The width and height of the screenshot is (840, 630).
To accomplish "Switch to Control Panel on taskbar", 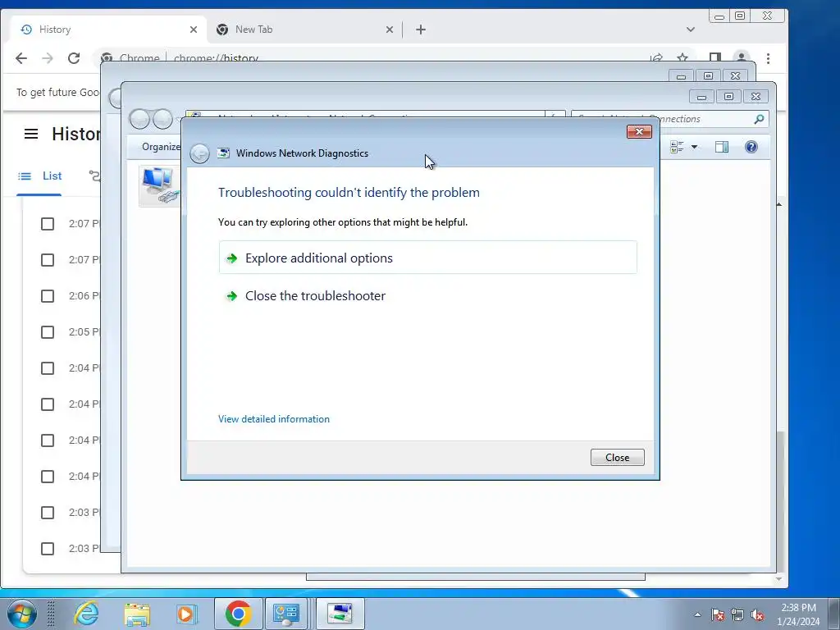I will pyautogui.click(x=286, y=614).
